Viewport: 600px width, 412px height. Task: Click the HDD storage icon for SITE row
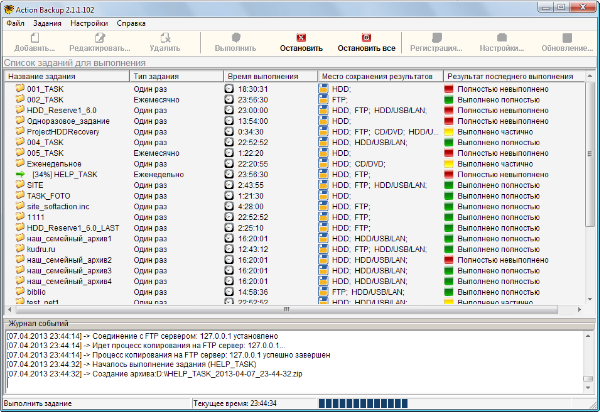(324, 185)
